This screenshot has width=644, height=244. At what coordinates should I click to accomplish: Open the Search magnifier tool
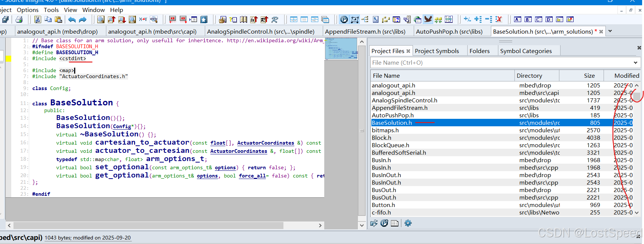click(x=101, y=19)
